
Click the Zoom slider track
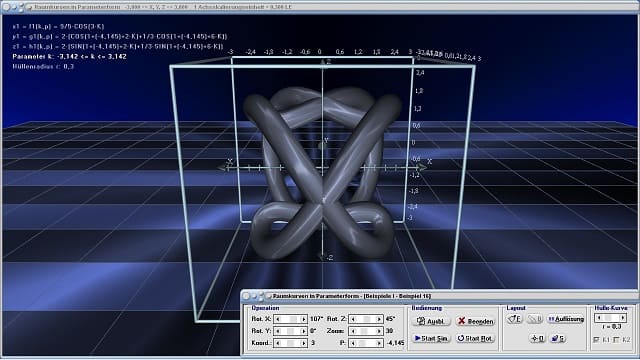click(366, 331)
